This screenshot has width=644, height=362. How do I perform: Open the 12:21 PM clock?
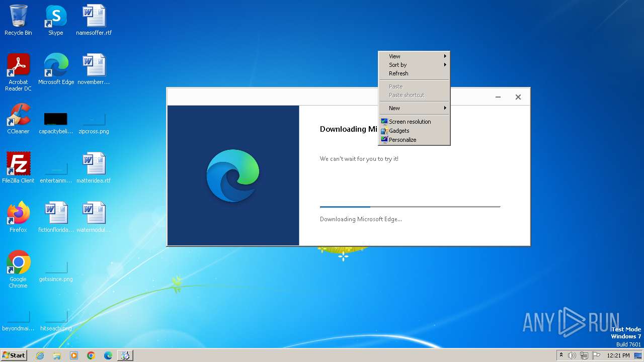(x=618, y=355)
